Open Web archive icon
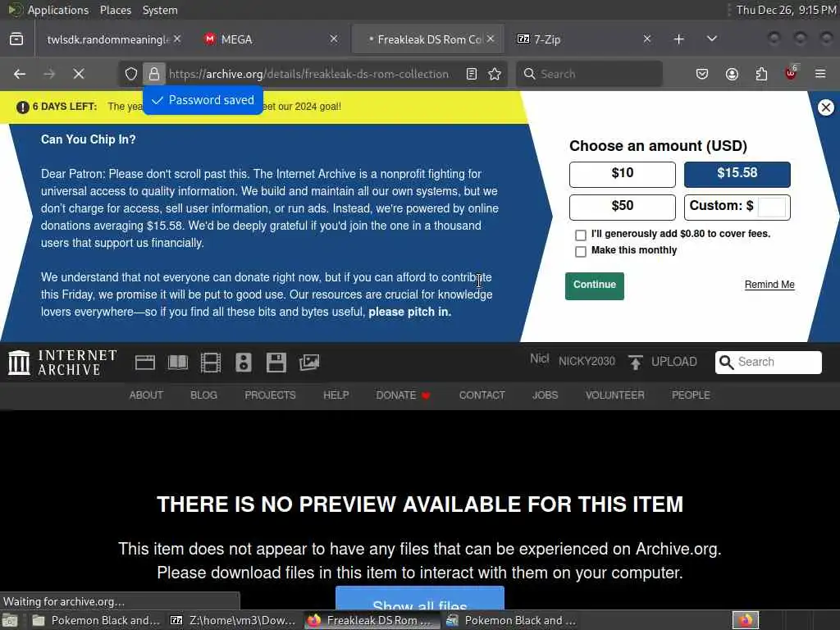The image size is (840, 630). pos(145,363)
